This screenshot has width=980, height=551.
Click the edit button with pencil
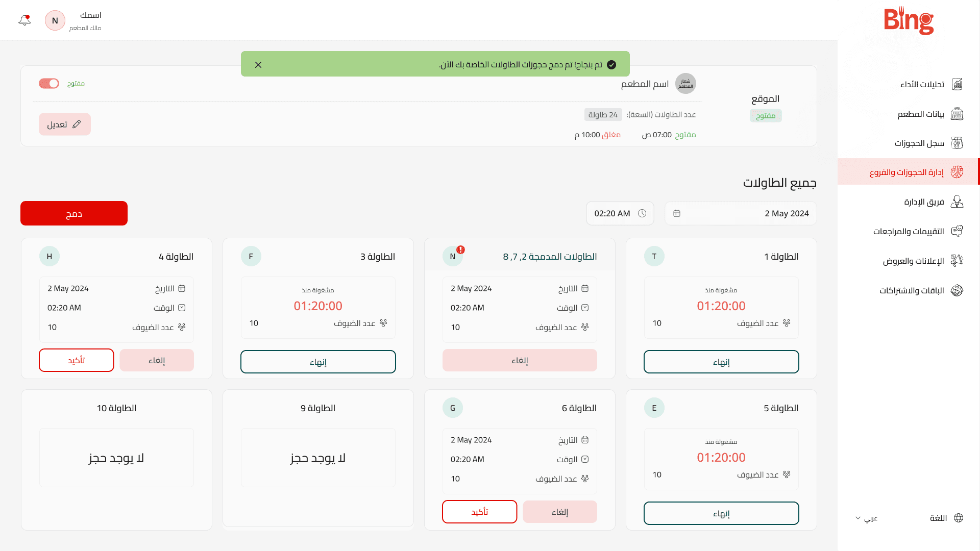(x=65, y=124)
